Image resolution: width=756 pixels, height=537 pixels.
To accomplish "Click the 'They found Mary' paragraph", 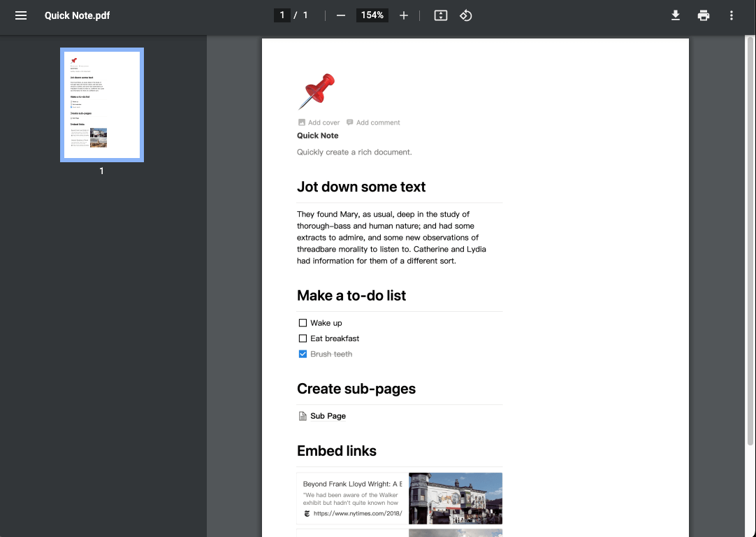I will pos(391,237).
